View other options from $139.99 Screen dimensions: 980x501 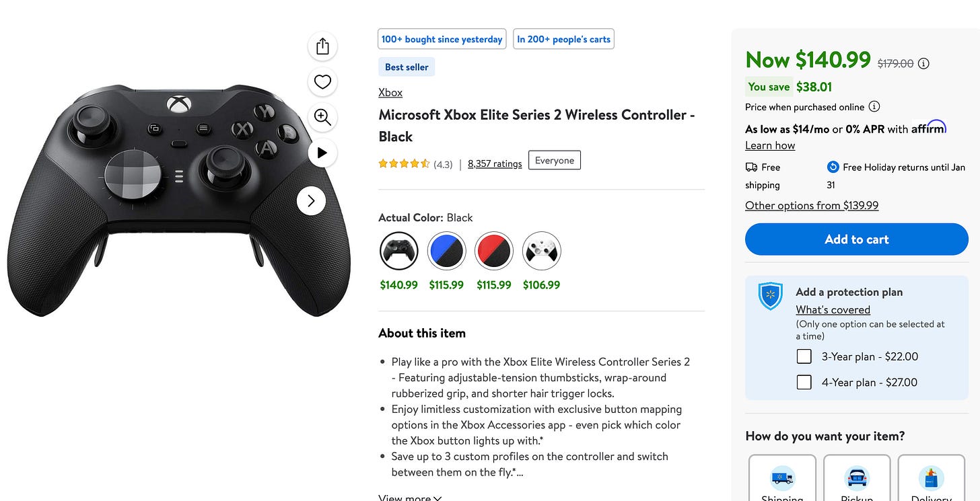812,205
